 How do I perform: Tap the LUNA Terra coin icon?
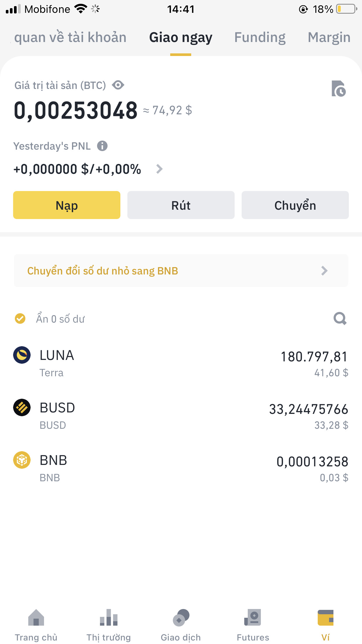(x=22, y=355)
